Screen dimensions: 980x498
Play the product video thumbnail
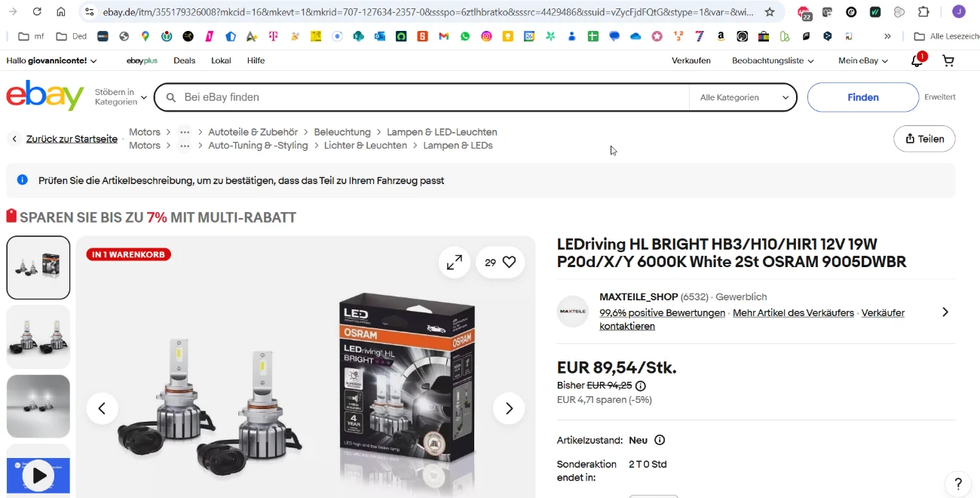38,475
